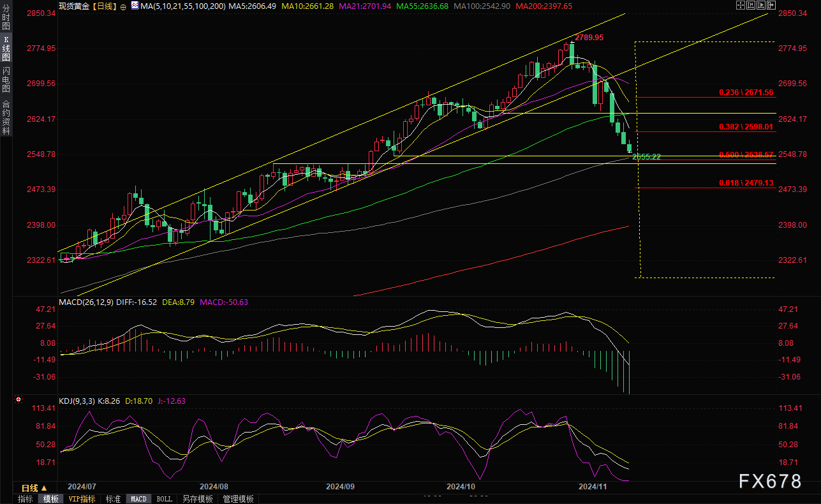Open the 日线 period selector dropdown
Viewport: 821px width, 504px height.
[34, 488]
